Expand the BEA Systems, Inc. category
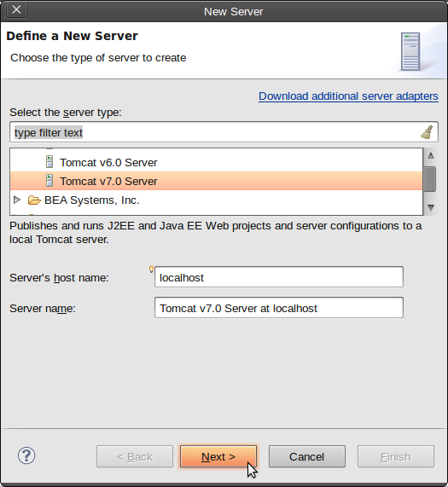Image resolution: width=448 pixels, height=487 pixels. click(x=17, y=200)
